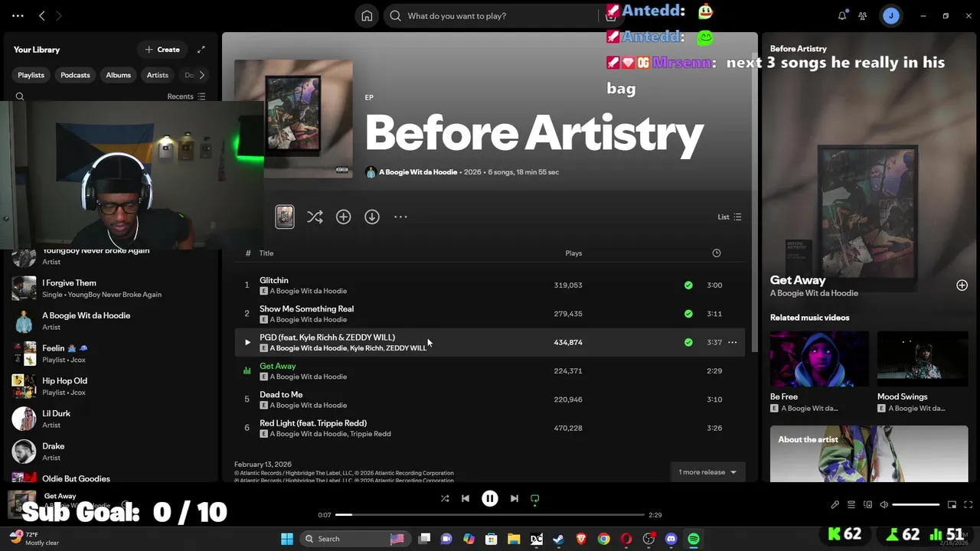Screen dimensions: 980x551
Task: Open Trippie Redd artist link
Action: (x=371, y=434)
